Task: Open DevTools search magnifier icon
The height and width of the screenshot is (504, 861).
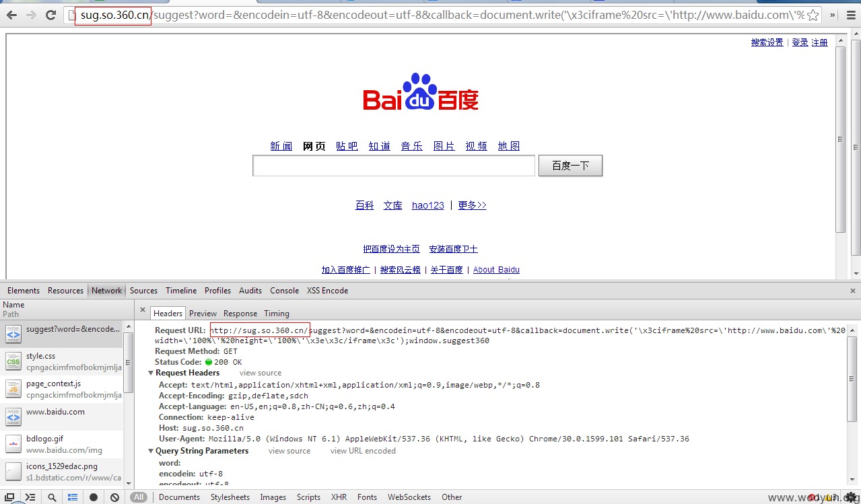Action: pos(52,497)
